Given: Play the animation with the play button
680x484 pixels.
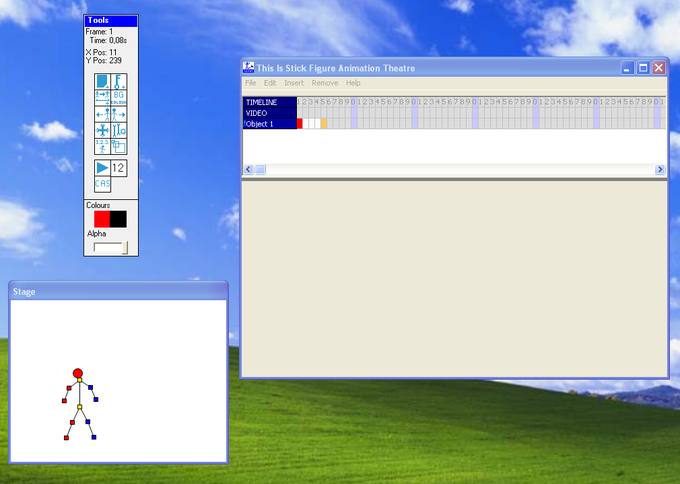Looking at the screenshot, I should tap(102, 168).
